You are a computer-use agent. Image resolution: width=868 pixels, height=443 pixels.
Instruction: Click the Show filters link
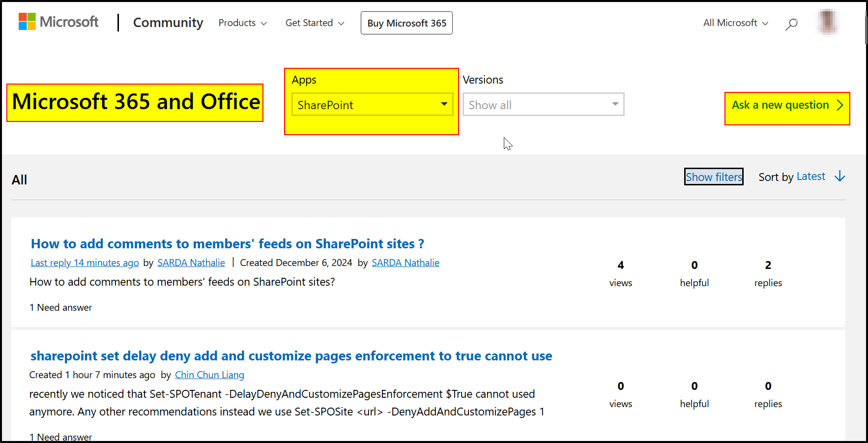coord(714,177)
